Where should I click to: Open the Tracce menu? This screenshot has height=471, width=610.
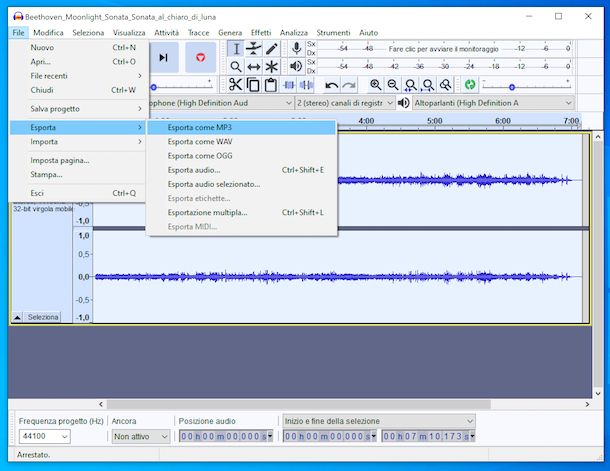point(198,33)
